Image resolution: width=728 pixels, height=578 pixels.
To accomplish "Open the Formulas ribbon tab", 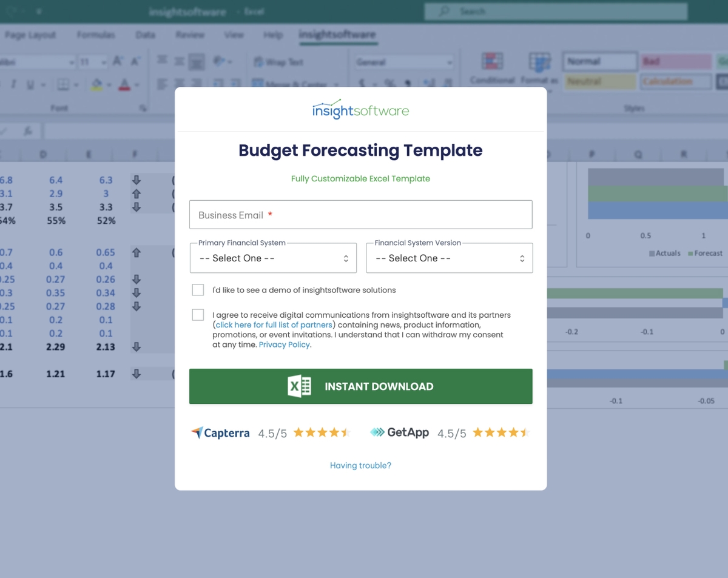I will (96, 35).
